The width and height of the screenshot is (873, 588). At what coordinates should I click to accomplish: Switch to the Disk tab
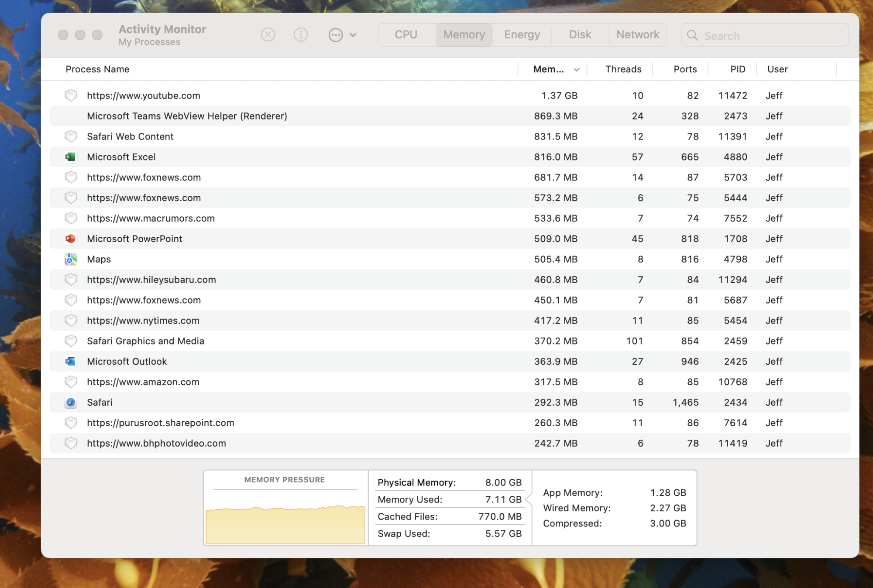pyautogui.click(x=580, y=34)
